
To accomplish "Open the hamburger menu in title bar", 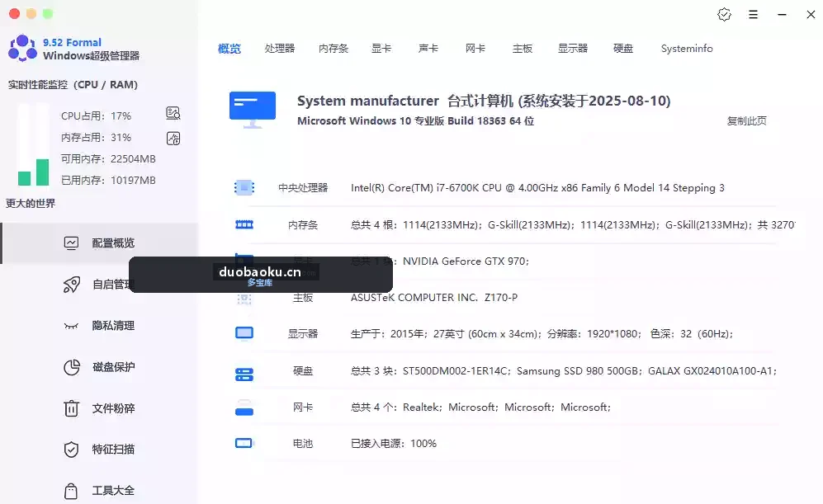I will (x=753, y=15).
